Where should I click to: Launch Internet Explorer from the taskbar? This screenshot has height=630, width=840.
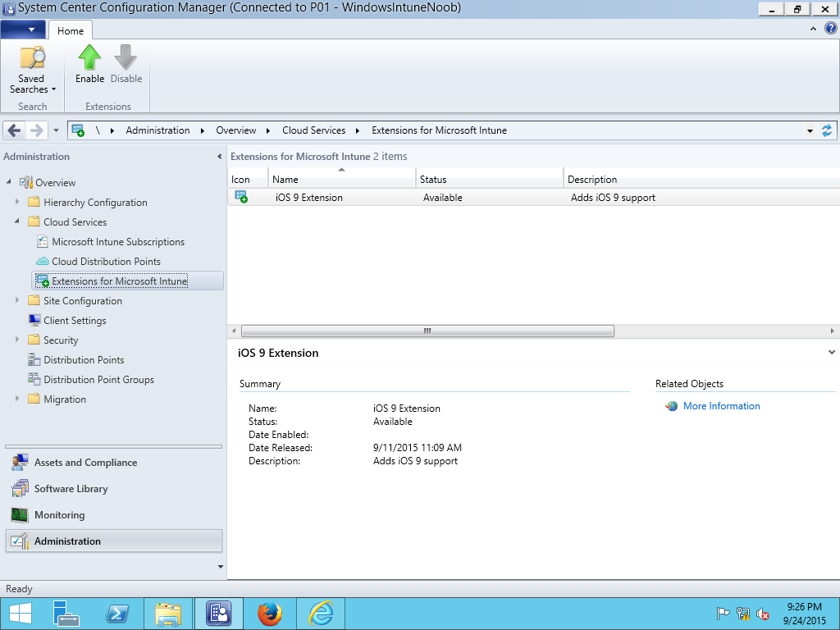(x=321, y=614)
